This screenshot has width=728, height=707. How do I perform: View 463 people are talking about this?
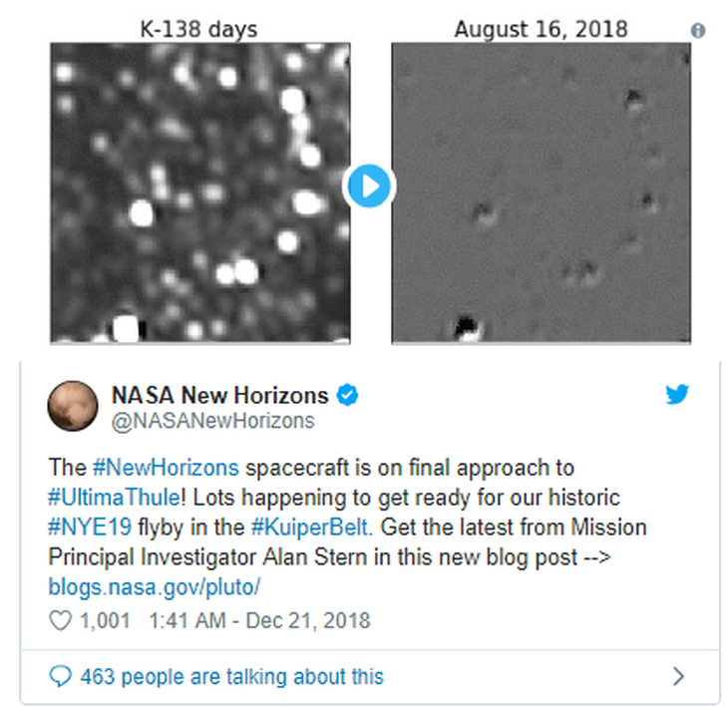click(x=232, y=677)
